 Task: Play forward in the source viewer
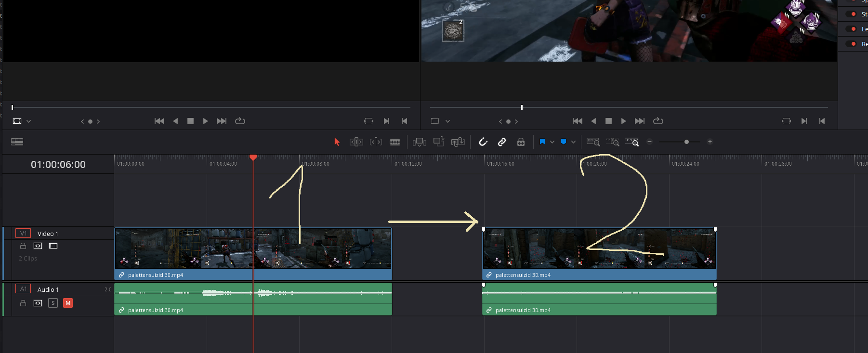click(206, 121)
